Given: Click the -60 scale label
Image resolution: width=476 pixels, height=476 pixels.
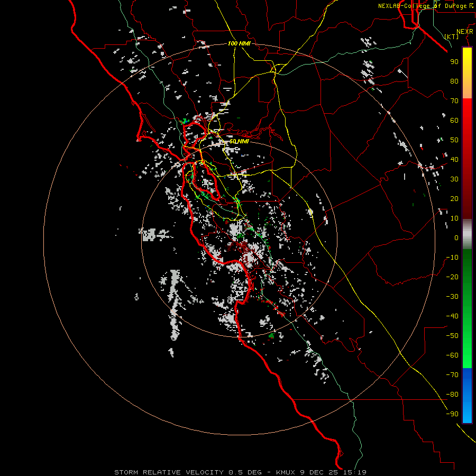Looking at the screenshot, I should point(452,355).
